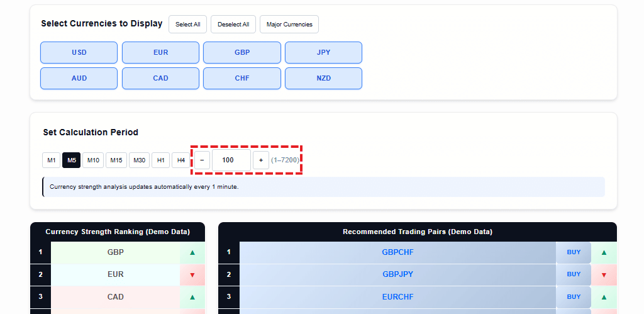Decrease the period with the minus button
644x314 pixels.
(x=202, y=160)
